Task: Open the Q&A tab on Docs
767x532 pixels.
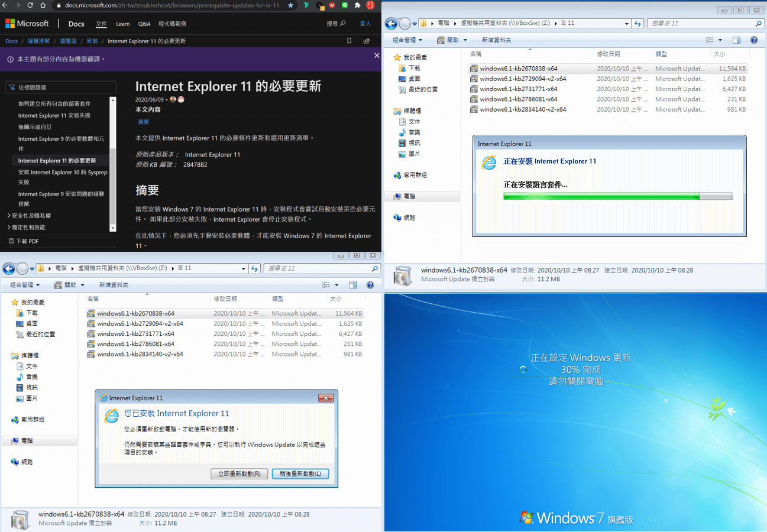Action: tap(144, 24)
